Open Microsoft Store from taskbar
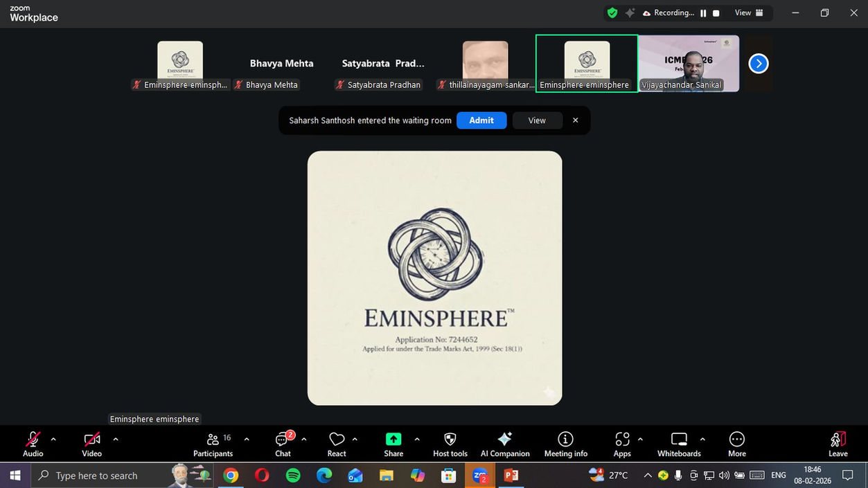 tap(449, 476)
